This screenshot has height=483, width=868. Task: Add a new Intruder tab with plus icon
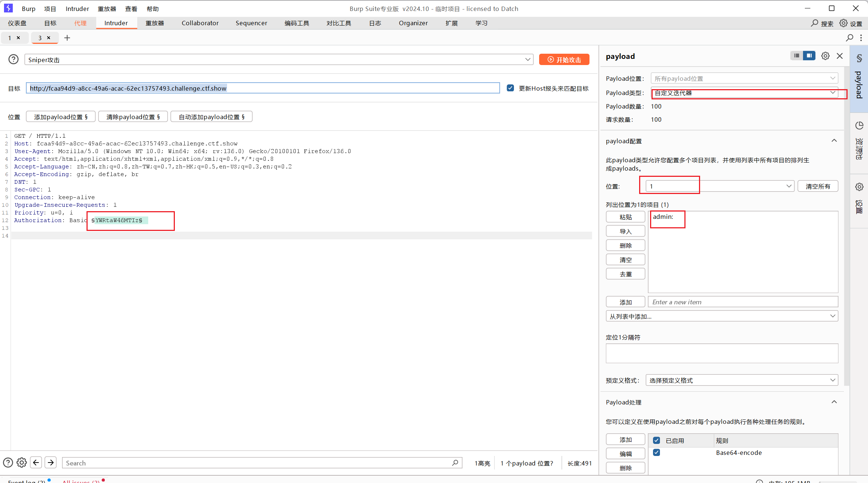67,38
